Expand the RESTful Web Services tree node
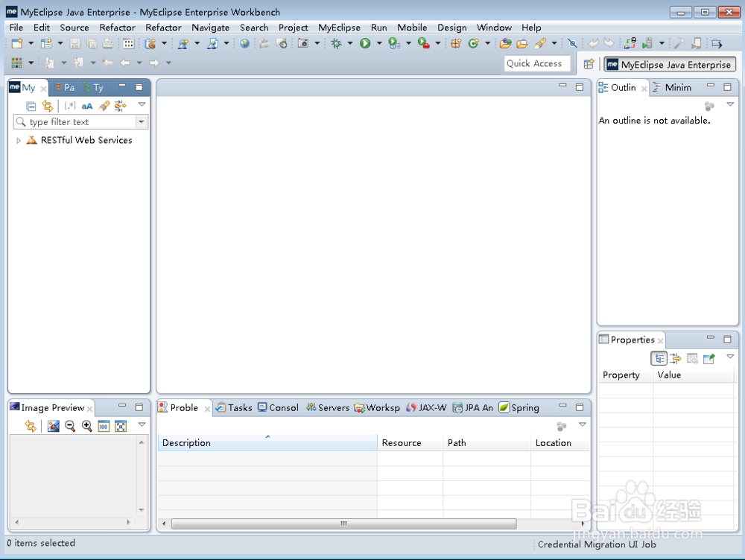 (x=19, y=141)
